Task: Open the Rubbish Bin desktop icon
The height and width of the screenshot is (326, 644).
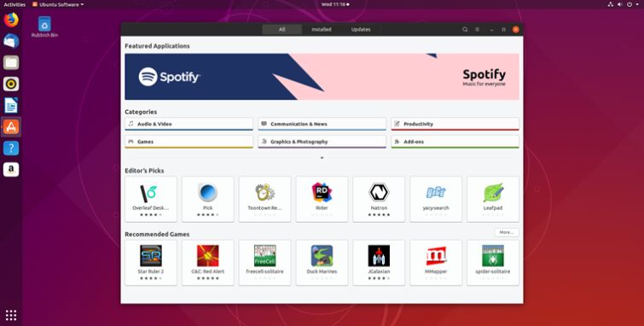Action: coord(44,26)
